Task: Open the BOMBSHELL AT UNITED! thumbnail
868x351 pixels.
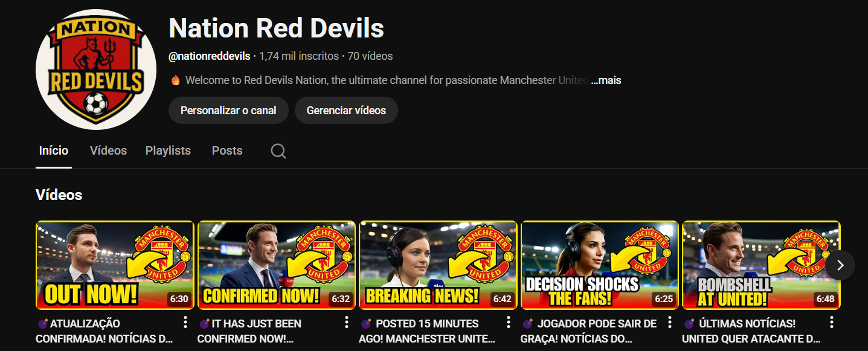Action: pos(761,265)
